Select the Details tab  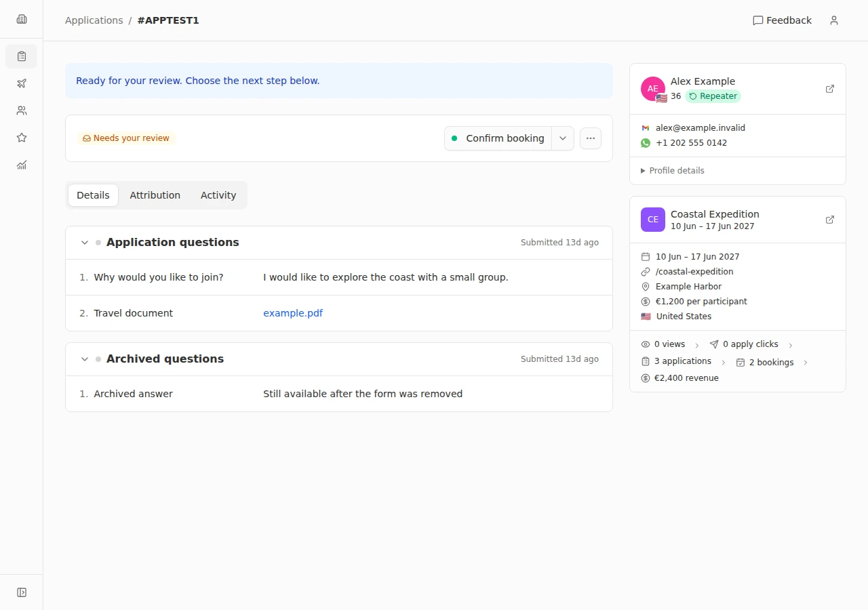point(93,195)
